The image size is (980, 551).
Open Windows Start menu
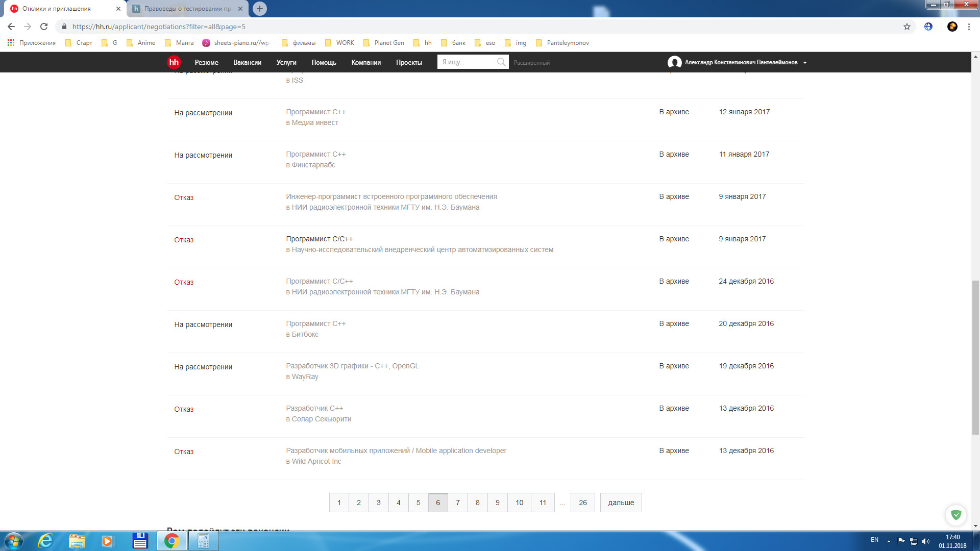tap(13, 541)
